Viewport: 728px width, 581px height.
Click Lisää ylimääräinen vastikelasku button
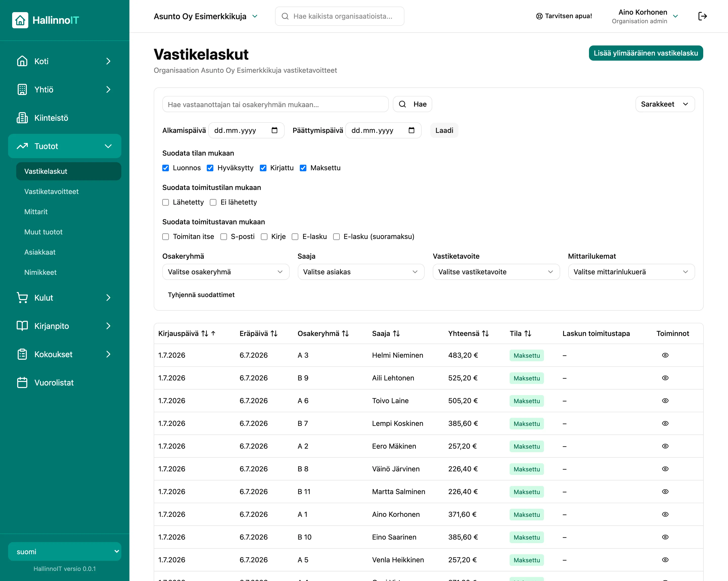(x=646, y=53)
